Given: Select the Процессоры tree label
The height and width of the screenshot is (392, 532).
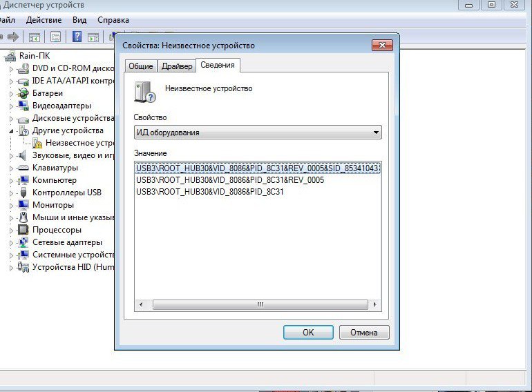Looking at the screenshot, I should 57,230.
